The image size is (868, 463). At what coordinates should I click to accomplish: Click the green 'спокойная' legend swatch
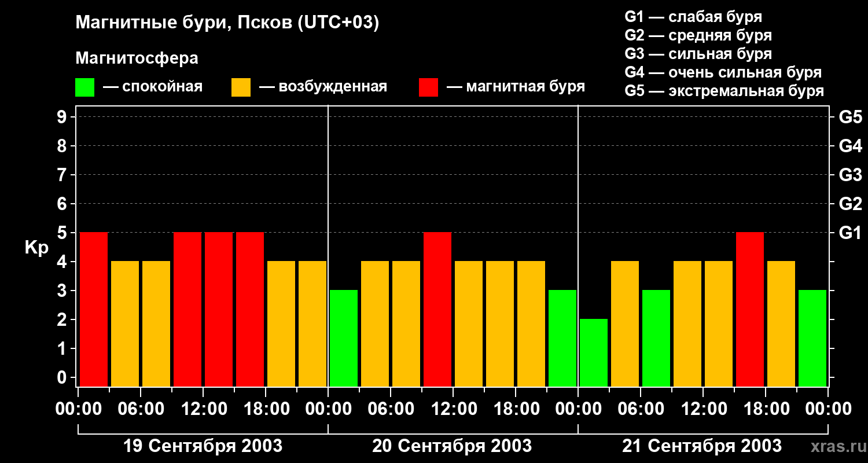pyautogui.click(x=84, y=87)
